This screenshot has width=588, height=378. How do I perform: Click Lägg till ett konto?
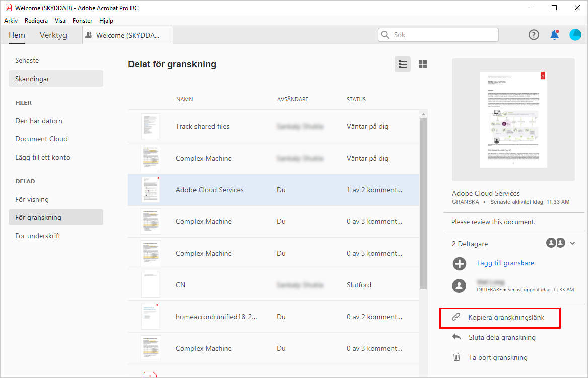[x=42, y=158]
